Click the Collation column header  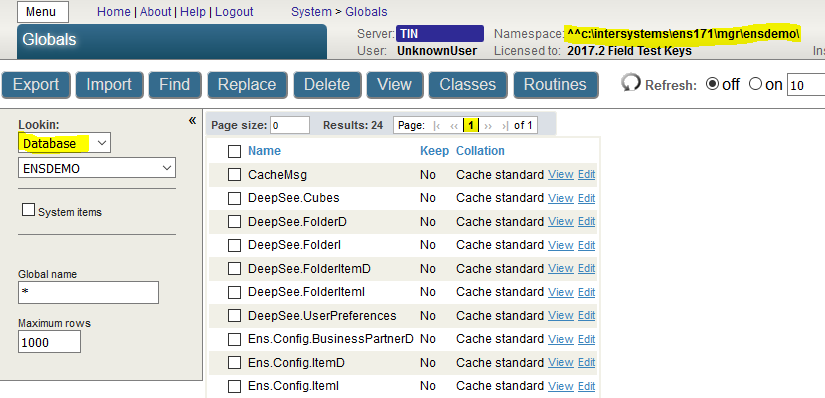tap(480, 151)
